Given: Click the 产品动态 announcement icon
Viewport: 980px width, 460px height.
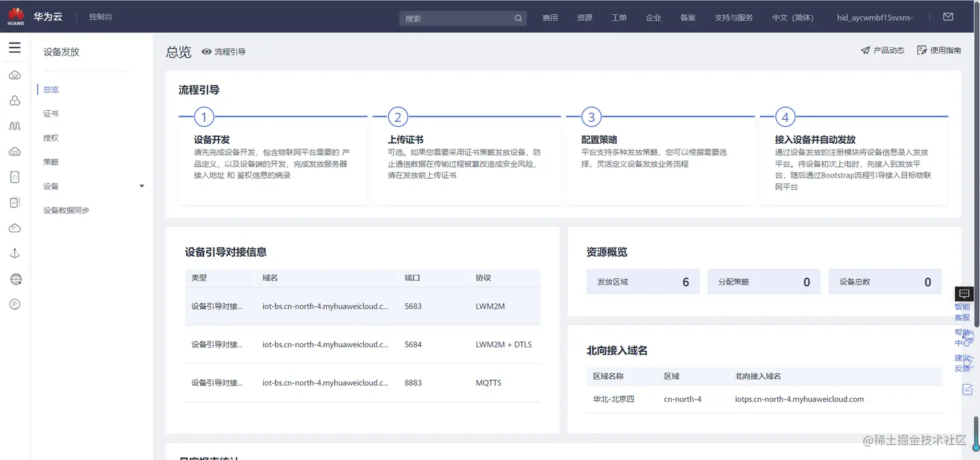Looking at the screenshot, I should tap(863, 49).
